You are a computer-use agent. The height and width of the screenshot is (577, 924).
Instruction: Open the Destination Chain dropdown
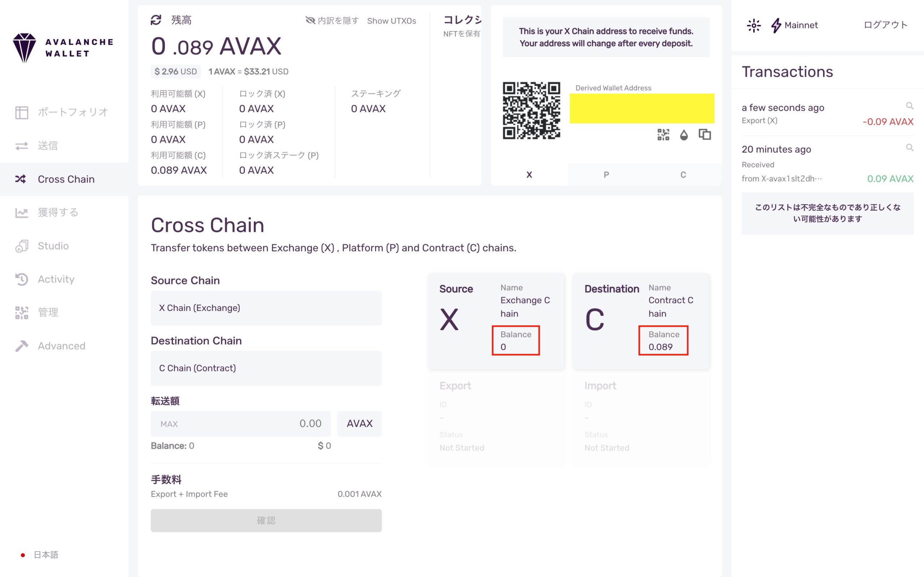click(x=266, y=368)
